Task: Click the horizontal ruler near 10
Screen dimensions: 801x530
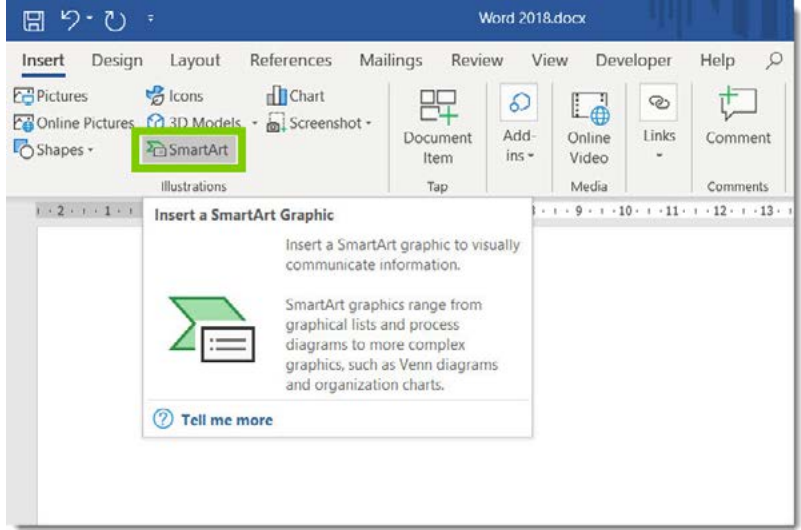Action: (625, 210)
